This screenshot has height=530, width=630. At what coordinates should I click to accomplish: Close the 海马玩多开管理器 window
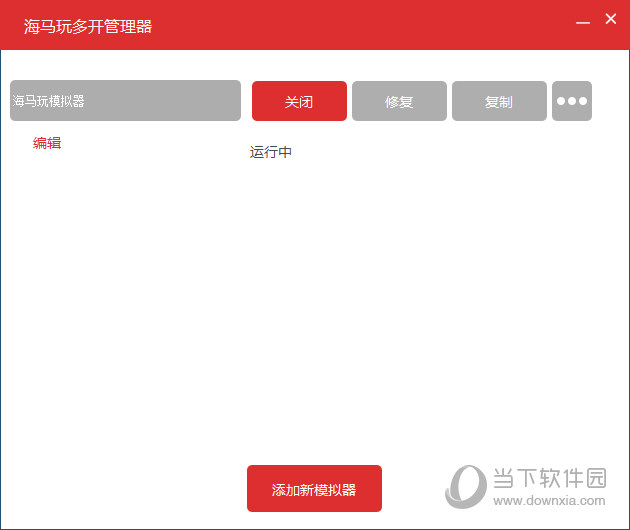point(611,18)
